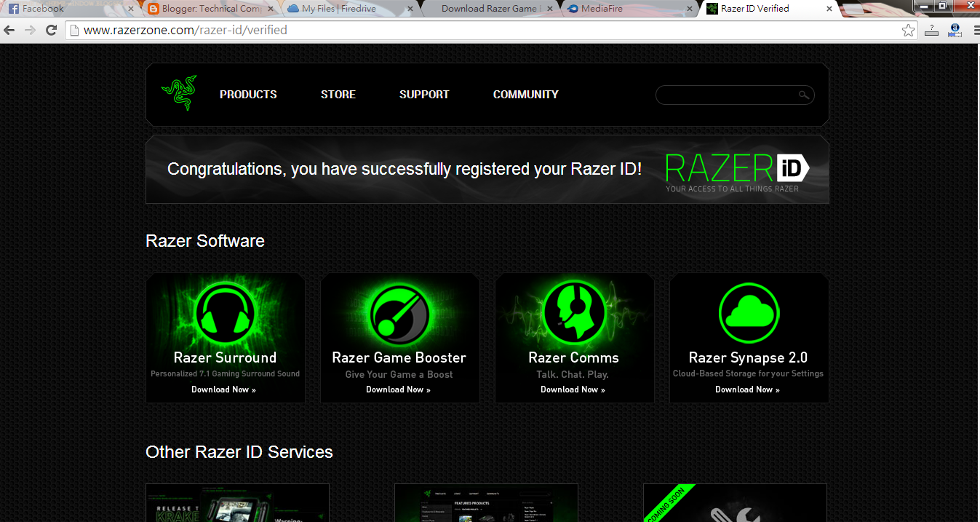Open the SUPPORT menu

[x=424, y=95]
